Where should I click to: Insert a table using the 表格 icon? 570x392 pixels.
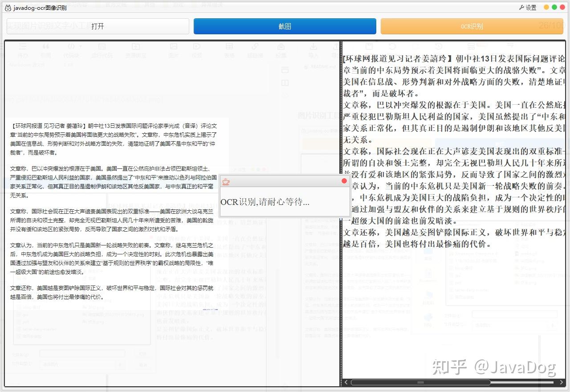pyautogui.click(x=229, y=46)
